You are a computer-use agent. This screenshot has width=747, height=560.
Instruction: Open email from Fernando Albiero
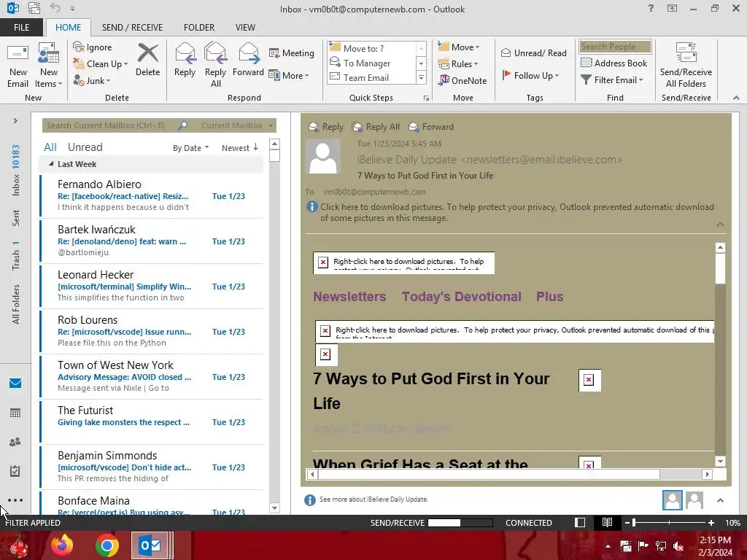coord(152,195)
